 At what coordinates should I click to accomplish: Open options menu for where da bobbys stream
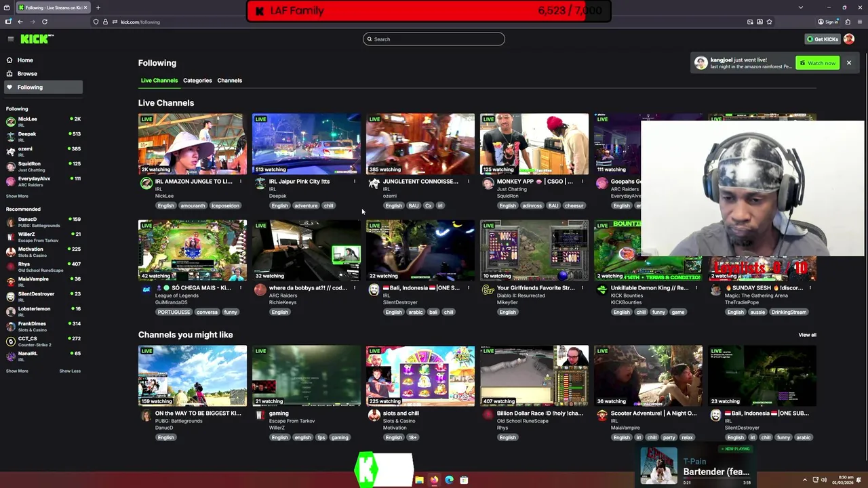pyautogui.click(x=354, y=288)
